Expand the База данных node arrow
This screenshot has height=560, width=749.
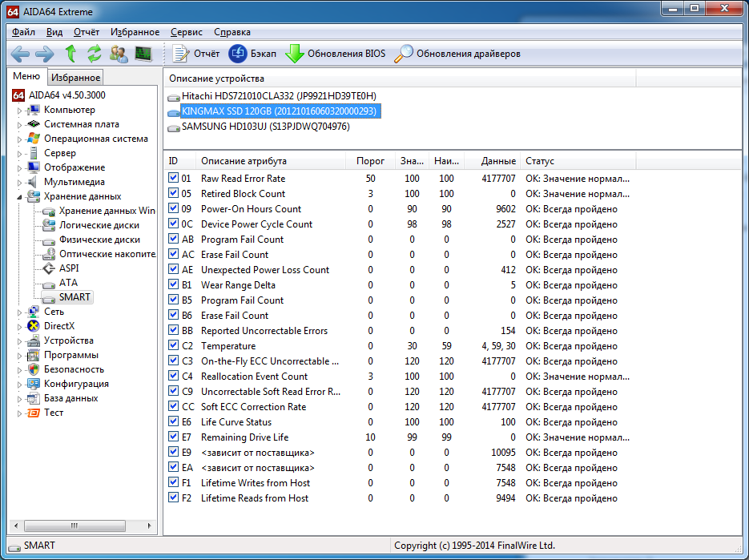19,399
